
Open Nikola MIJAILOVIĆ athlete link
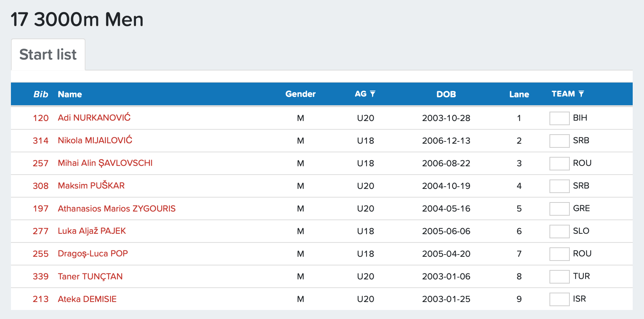point(95,140)
